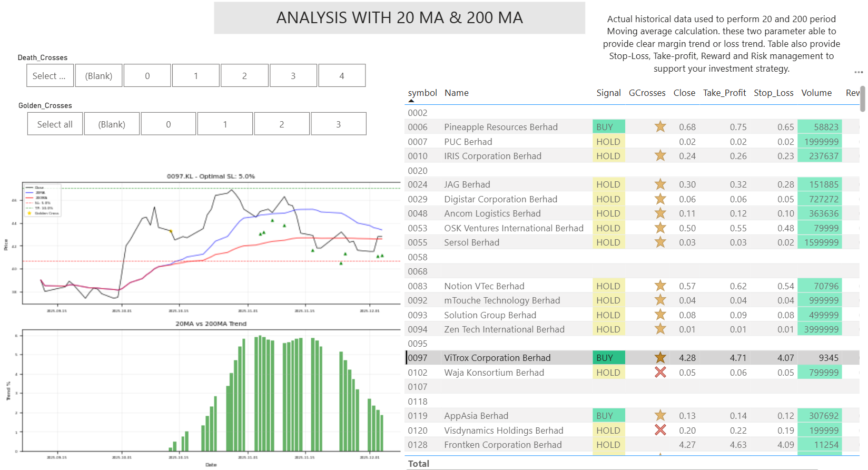Select the Visdynamics Holdings Berhad name cell
The width and height of the screenshot is (868, 470).
pos(504,430)
